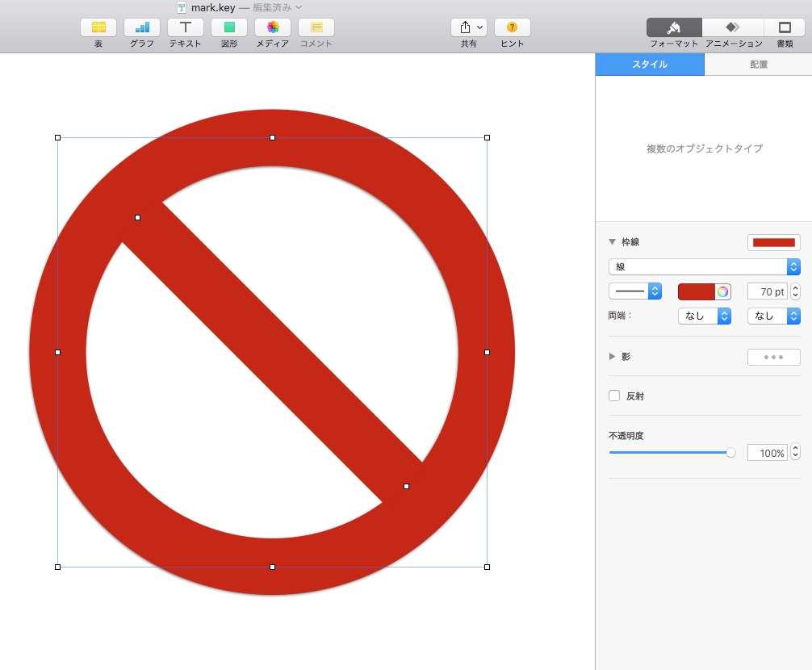Open the shadow preset button with three dots
Viewport: 812px width, 670px height.
[774, 357]
